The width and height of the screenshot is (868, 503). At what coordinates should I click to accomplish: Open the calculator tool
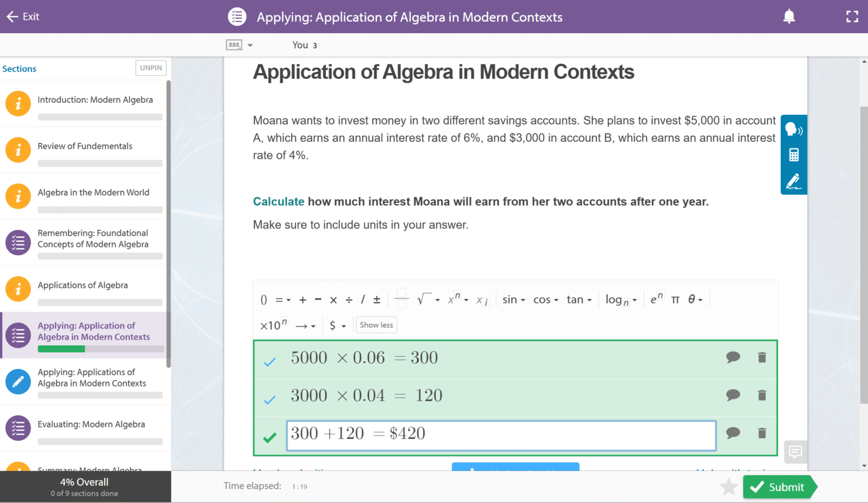pyautogui.click(x=793, y=154)
